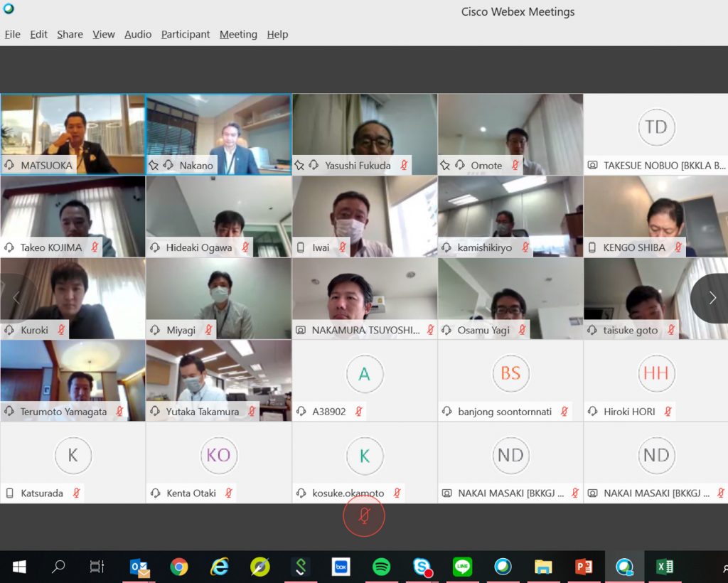Go to next page of video tiles

(x=711, y=299)
